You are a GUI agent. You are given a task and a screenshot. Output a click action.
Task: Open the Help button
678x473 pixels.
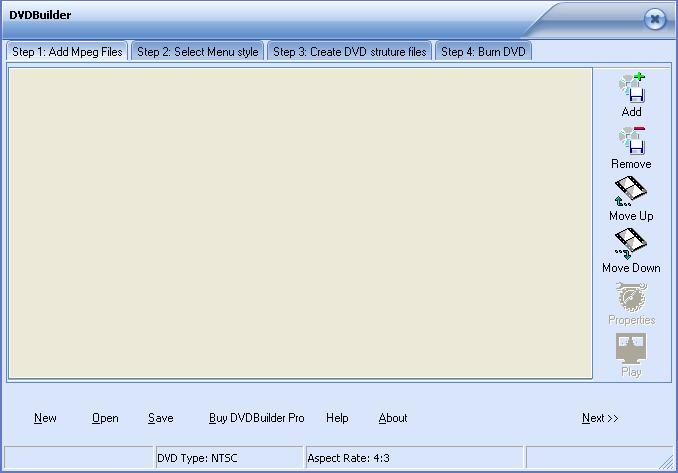(x=337, y=418)
